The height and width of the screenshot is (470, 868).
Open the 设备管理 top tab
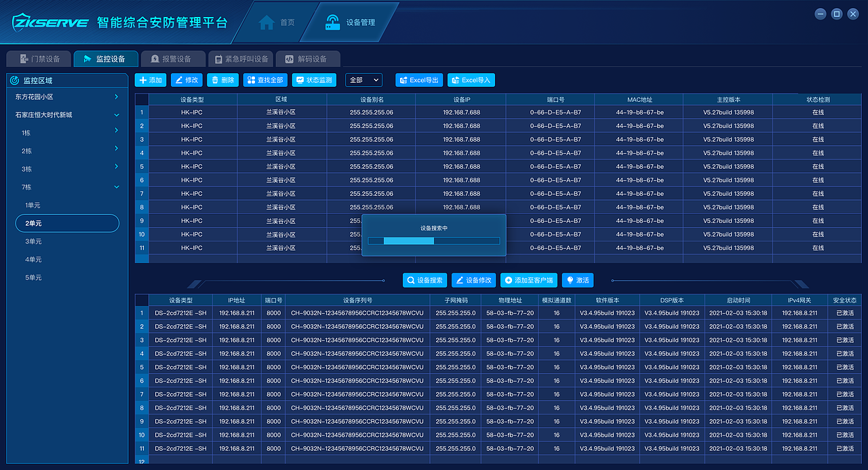[x=350, y=22]
